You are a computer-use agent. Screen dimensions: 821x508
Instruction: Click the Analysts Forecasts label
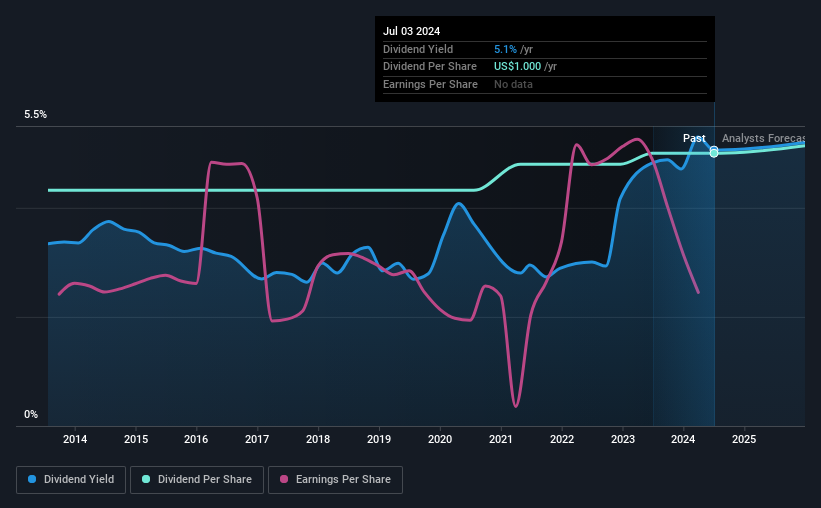click(763, 138)
